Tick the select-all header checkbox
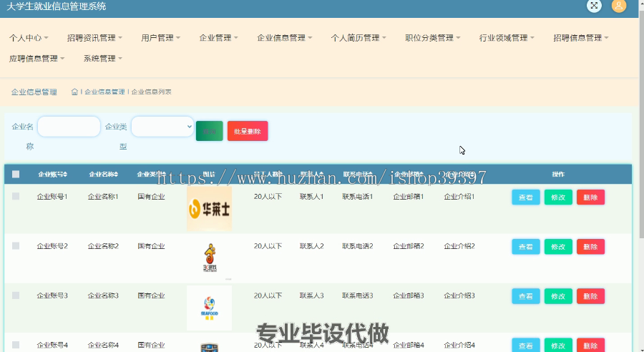 16,174
